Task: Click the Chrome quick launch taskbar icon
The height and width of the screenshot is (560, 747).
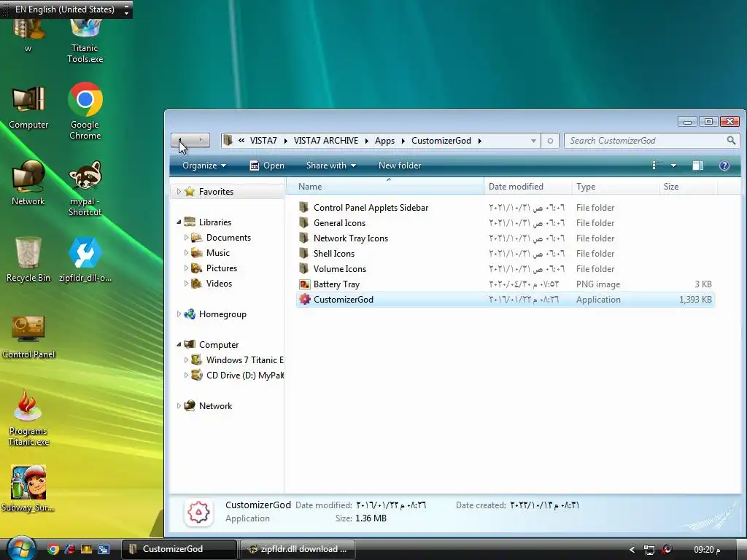Action: click(x=53, y=549)
